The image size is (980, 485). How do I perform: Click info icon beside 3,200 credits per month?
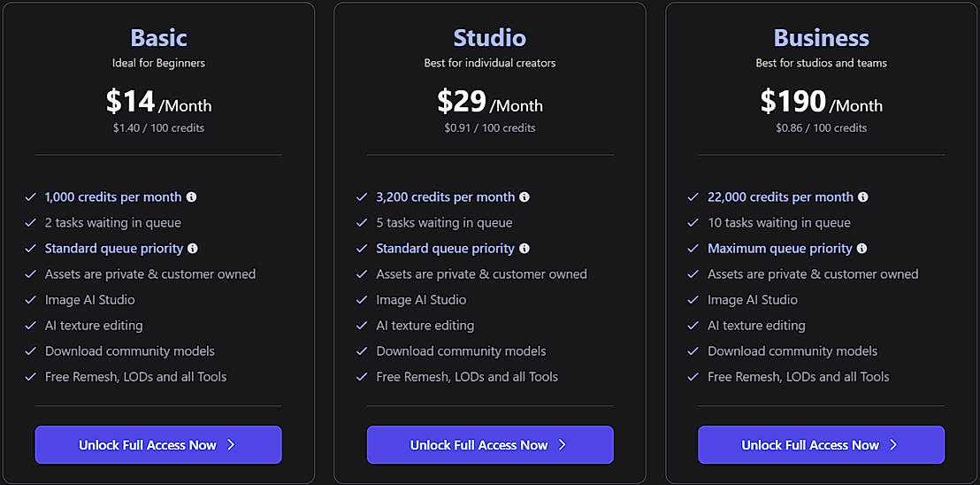tap(524, 197)
